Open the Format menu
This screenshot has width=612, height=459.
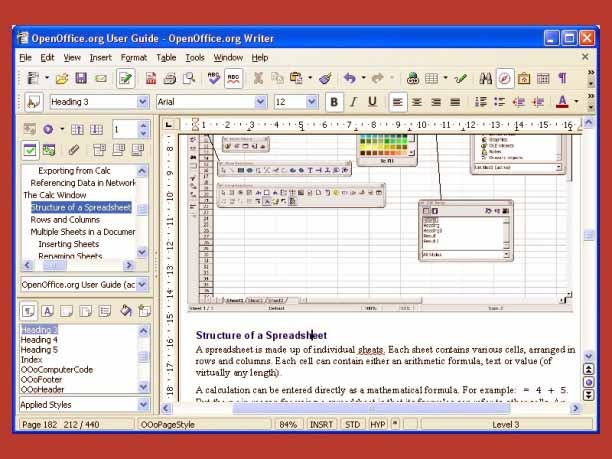(x=133, y=58)
